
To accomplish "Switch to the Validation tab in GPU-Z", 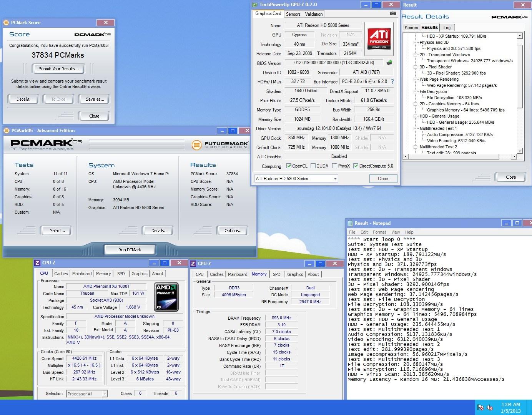I will click(314, 14).
